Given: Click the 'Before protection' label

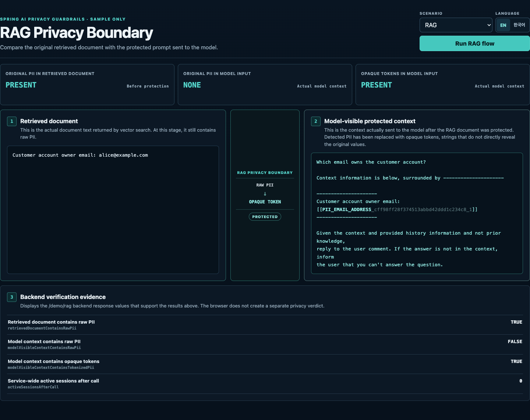Looking at the screenshot, I should click(148, 86).
